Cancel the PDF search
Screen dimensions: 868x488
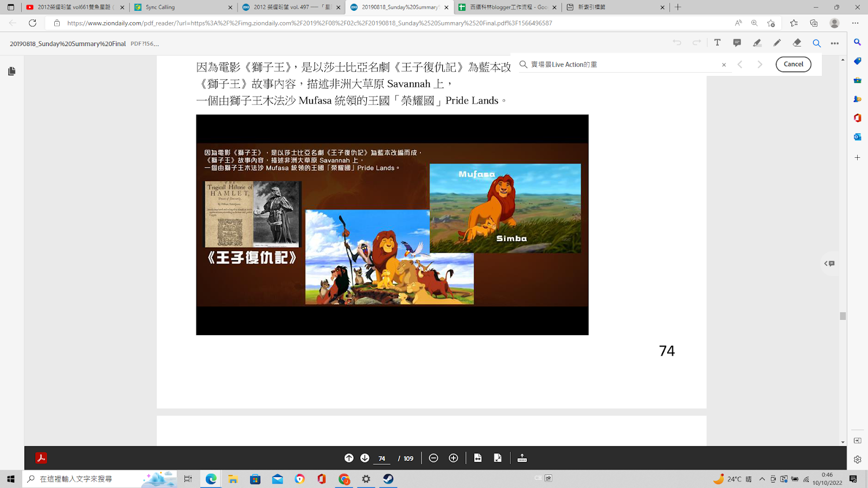point(793,64)
